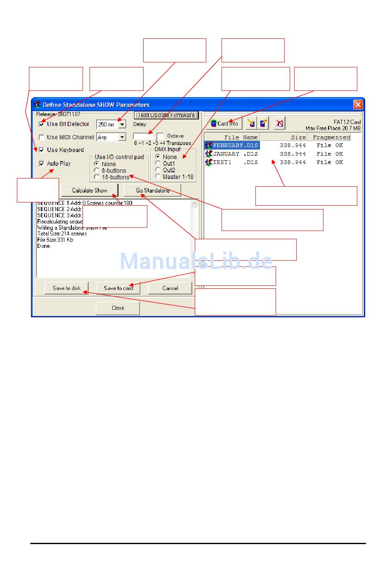Click Save to card
This screenshot has height=566, width=392.
[118, 288]
